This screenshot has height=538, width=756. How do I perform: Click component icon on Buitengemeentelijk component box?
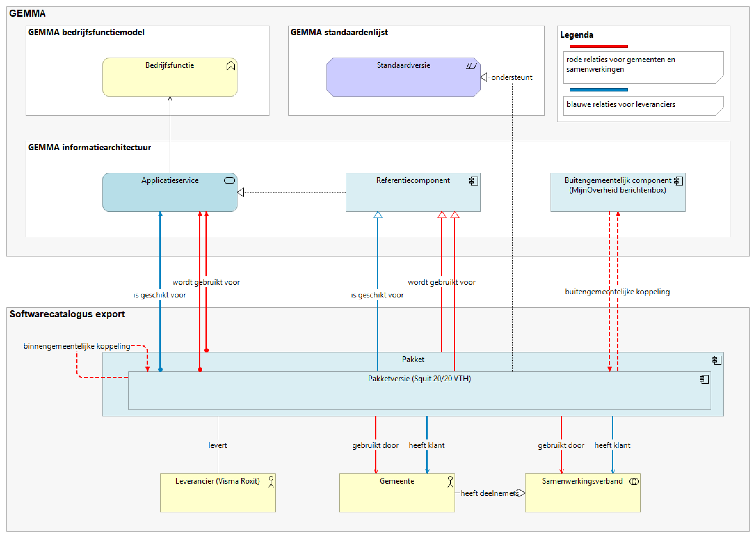679,181
